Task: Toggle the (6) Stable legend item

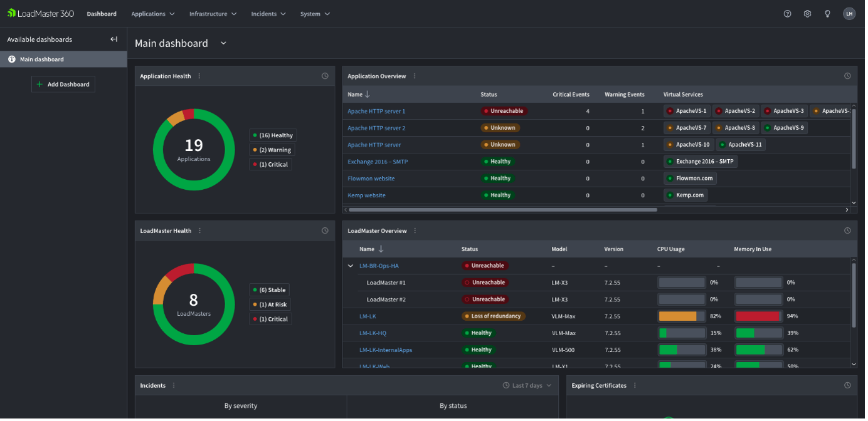Action: point(270,291)
